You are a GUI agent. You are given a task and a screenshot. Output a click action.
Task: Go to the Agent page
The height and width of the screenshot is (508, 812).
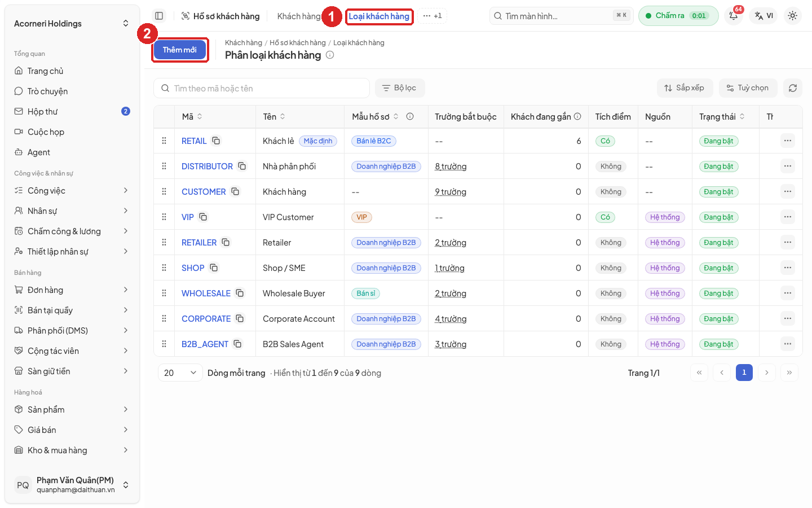(x=72, y=152)
